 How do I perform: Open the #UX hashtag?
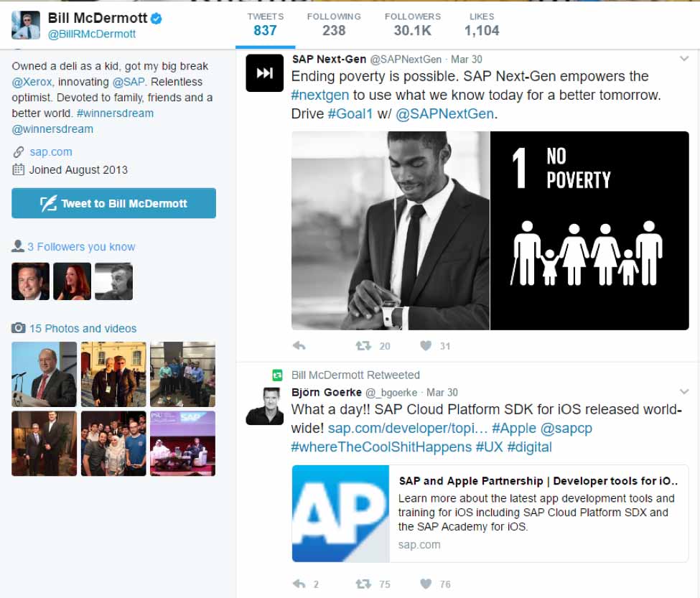coord(490,447)
